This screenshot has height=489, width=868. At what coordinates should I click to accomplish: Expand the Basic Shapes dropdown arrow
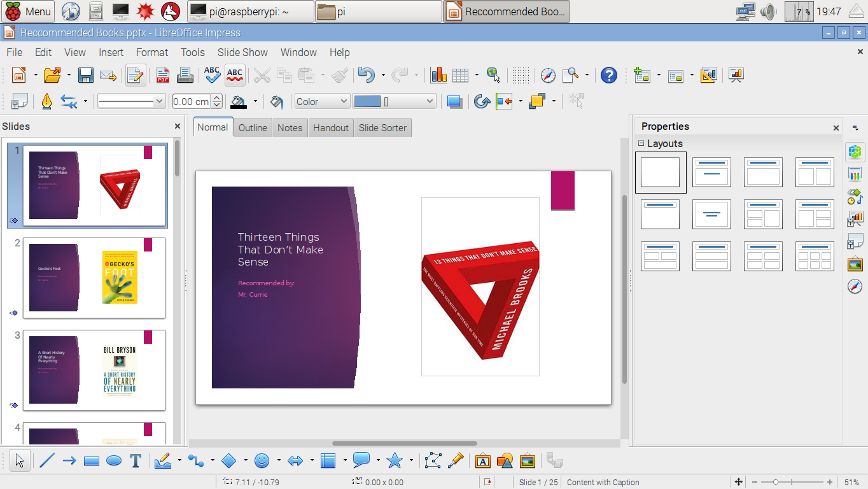tap(246, 461)
